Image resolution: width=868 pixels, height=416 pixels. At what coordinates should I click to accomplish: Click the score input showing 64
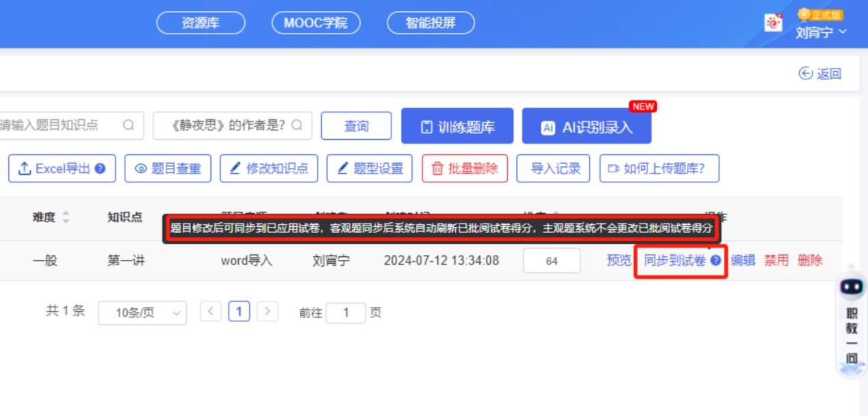click(x=552, y=260)
